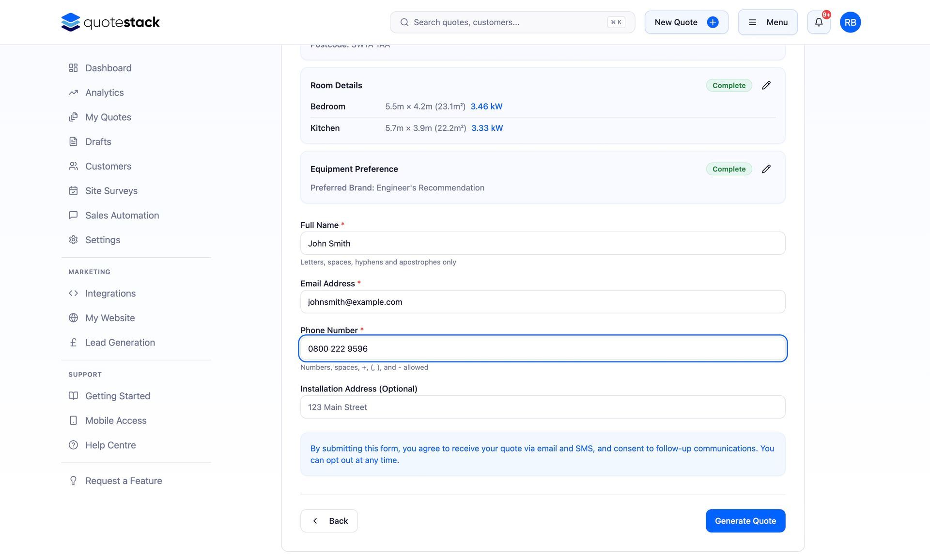Viewport: 930px width, 560px height.
Task: Open the RB user avatar
Action: (850, 22)
